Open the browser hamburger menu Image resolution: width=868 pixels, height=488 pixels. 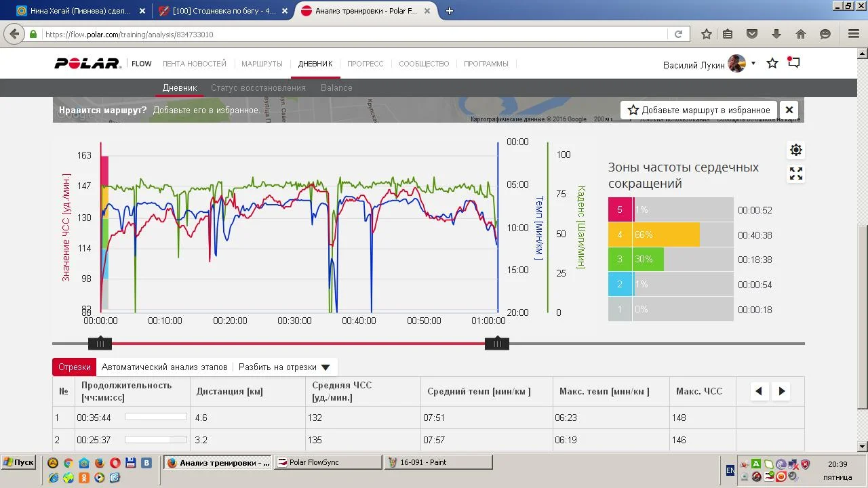coord(854,34)
